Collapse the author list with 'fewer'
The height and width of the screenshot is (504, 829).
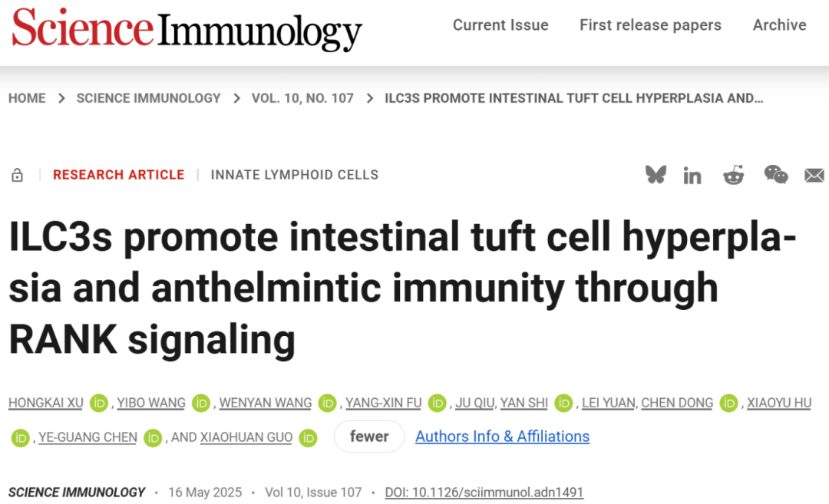click(369, 436)
